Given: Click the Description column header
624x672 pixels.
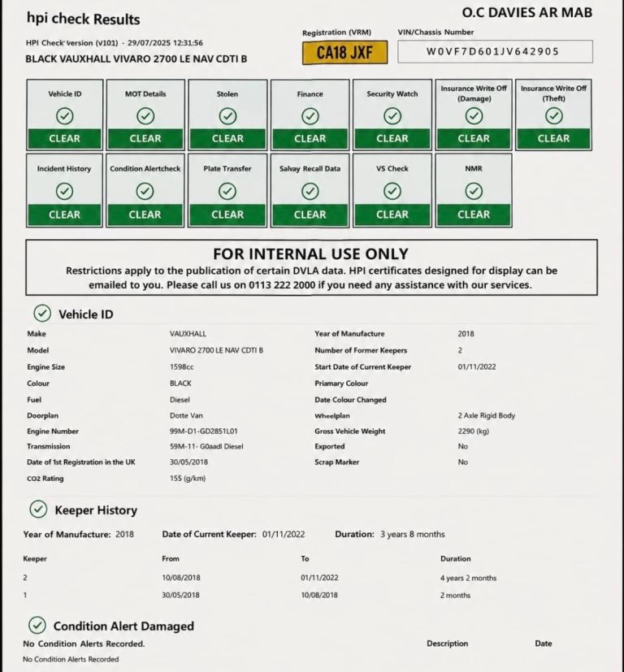Looking at the screenshot, I should (x=448, y=644).
